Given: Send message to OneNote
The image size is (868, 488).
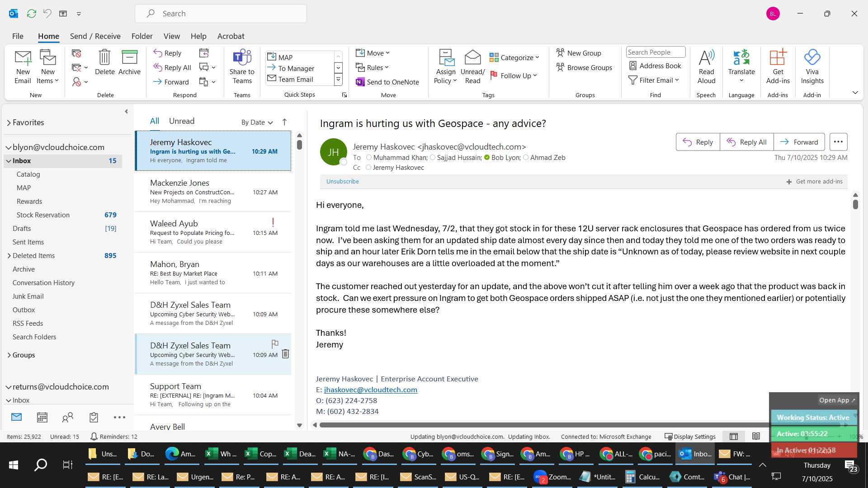Looking at the screenshot, I should pos(387,82).
